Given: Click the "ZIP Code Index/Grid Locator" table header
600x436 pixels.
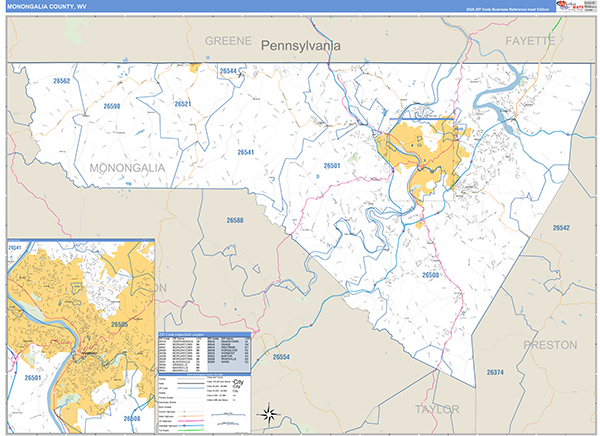Looking at the screenshot, I should click(205, 335).
